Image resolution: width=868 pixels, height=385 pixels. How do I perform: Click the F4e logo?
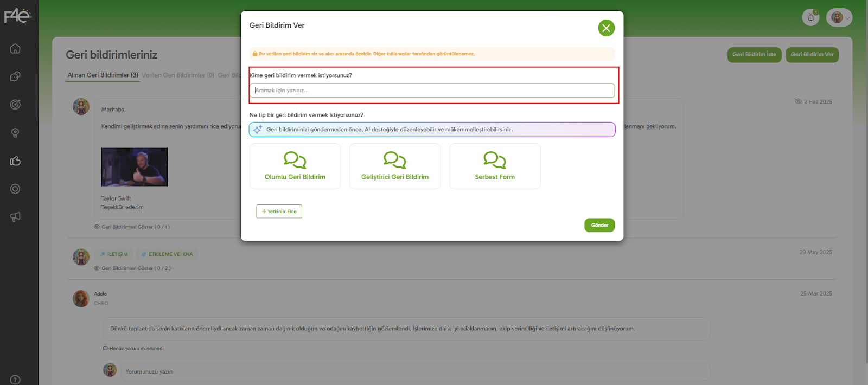[x=17, y=16]
